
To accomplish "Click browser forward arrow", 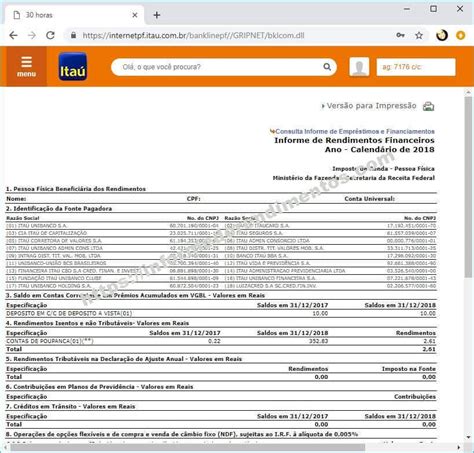I will [x=32, y=35].
